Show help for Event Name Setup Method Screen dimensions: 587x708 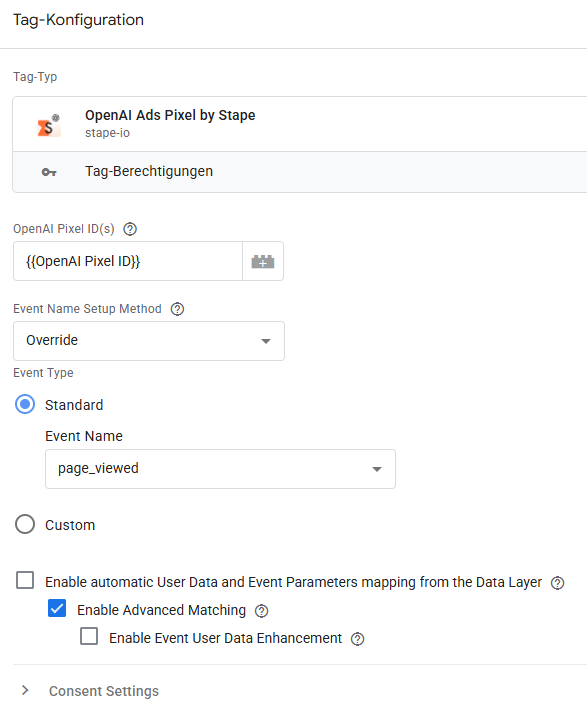tap(177, 309)
